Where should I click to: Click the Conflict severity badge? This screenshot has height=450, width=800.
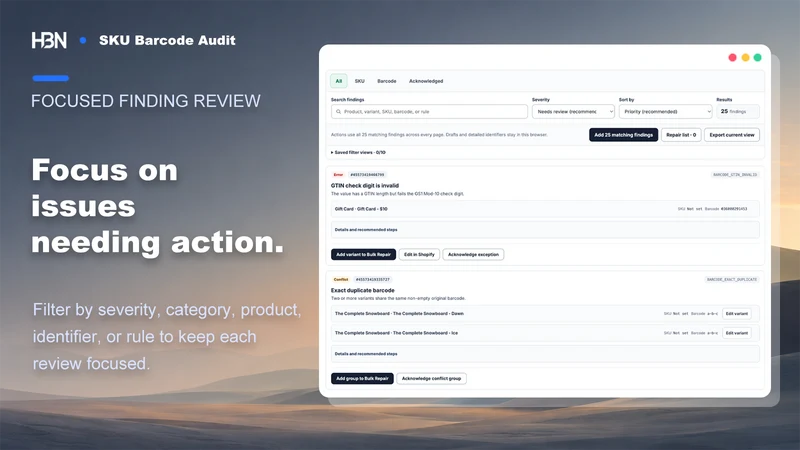tap(341, 279)
